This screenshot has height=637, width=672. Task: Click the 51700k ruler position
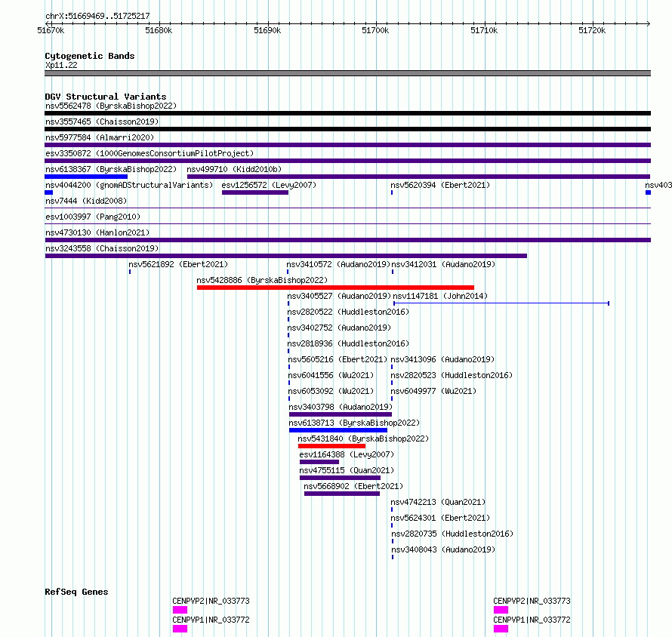[375, 30]
